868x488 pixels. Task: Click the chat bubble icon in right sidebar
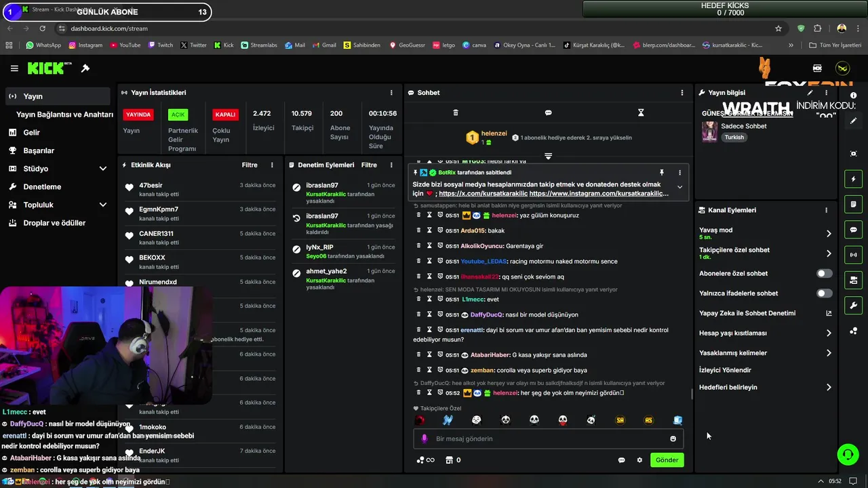click(853, 230)
